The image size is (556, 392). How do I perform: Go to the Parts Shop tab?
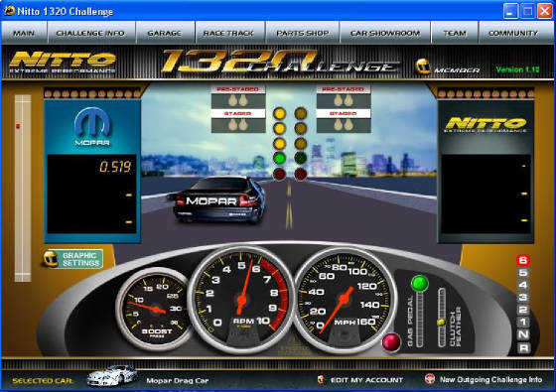(303, 33)
